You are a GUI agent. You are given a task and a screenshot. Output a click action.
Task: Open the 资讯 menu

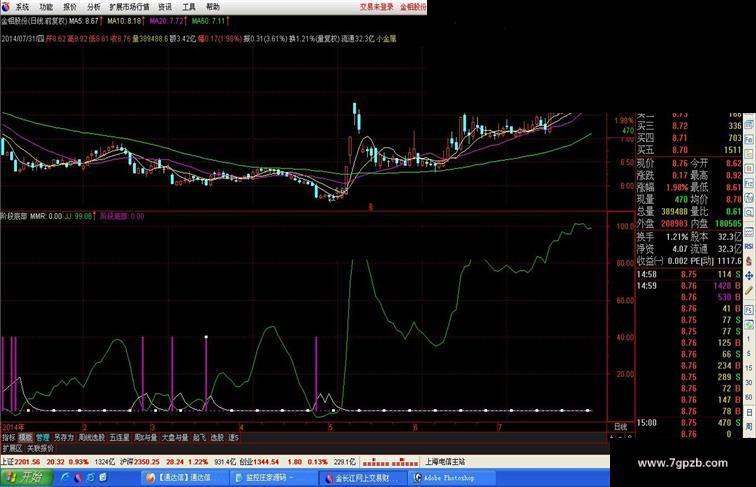click(x=165, y=7)
